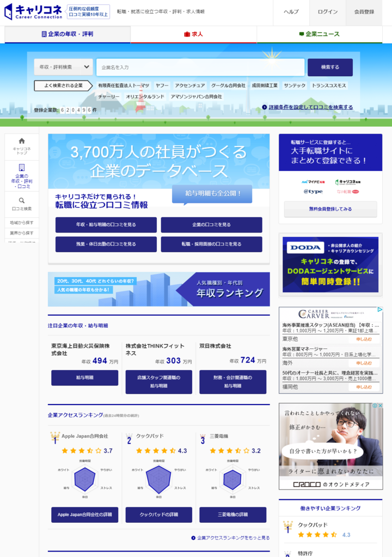Select the チャーリー search tag

(x=109, y=96)
